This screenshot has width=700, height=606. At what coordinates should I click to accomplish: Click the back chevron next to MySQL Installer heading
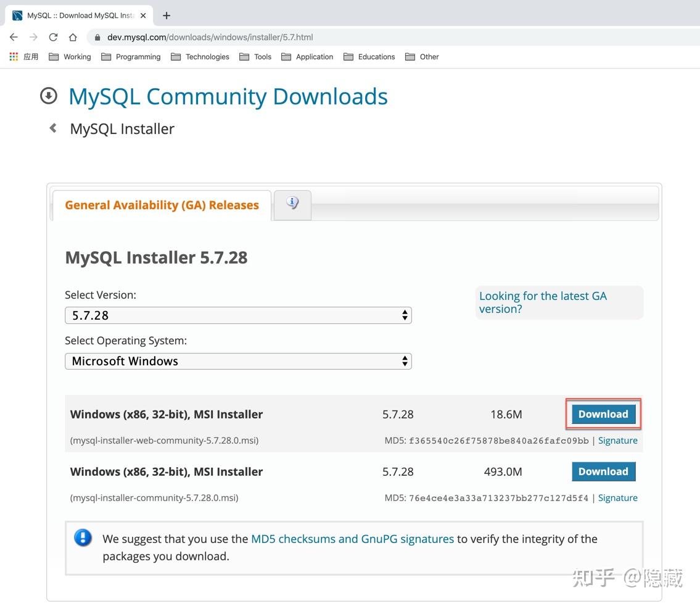[x=53, y=128]
